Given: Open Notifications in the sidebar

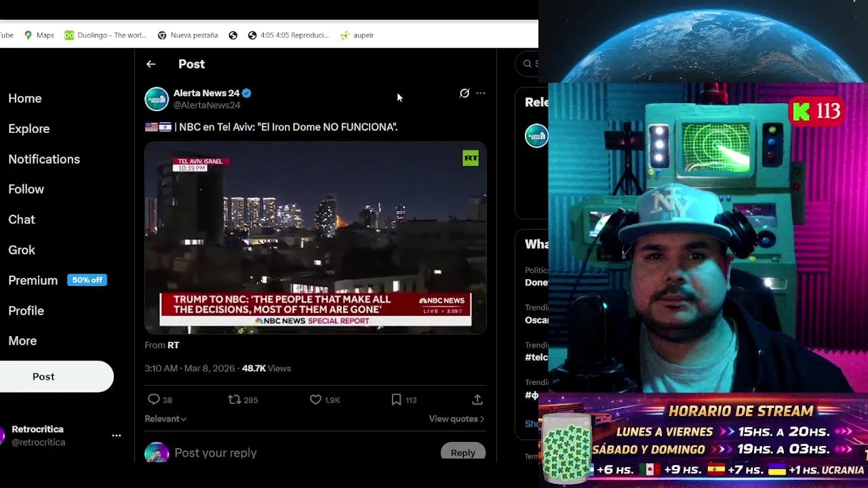Looking at the screenshot, I should click(44, 159).
